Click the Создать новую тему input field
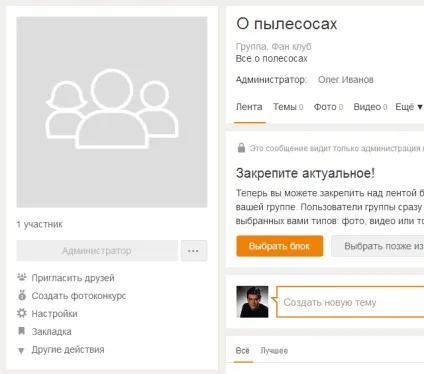Image resolution: width=424 pixels, height=374 pixels. (350, 302)
